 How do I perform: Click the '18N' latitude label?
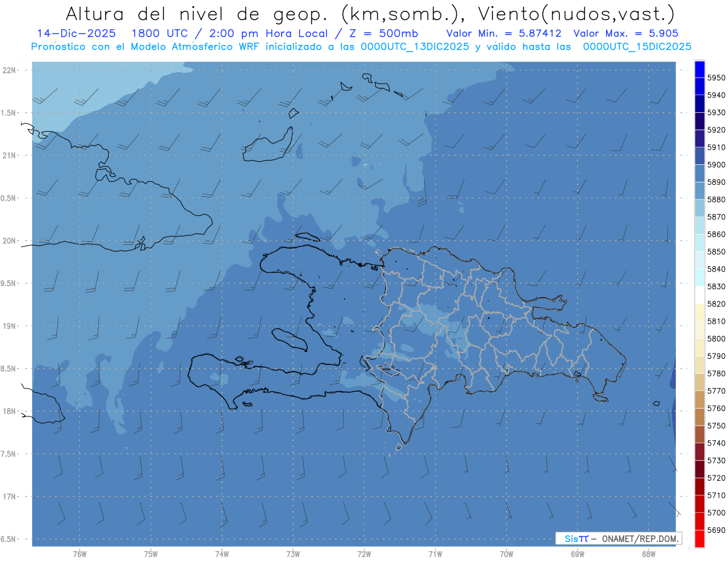[x=10, y=411]
